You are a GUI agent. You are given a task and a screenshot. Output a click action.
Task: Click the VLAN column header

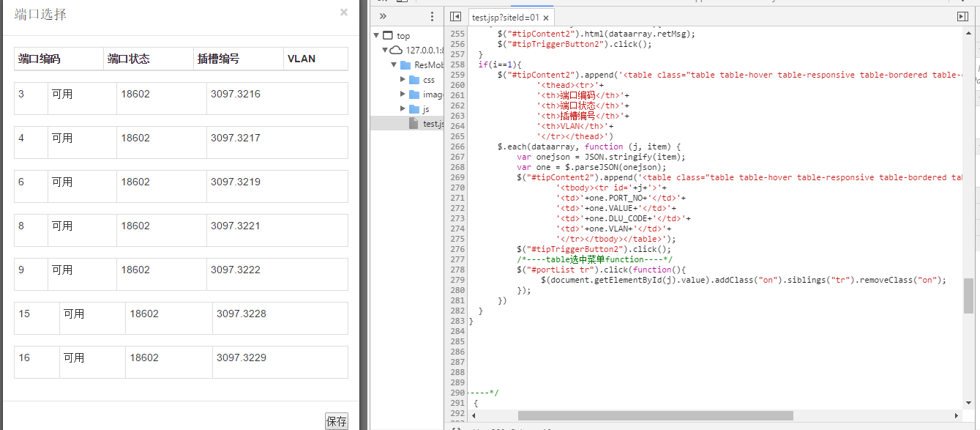[315, 59]
